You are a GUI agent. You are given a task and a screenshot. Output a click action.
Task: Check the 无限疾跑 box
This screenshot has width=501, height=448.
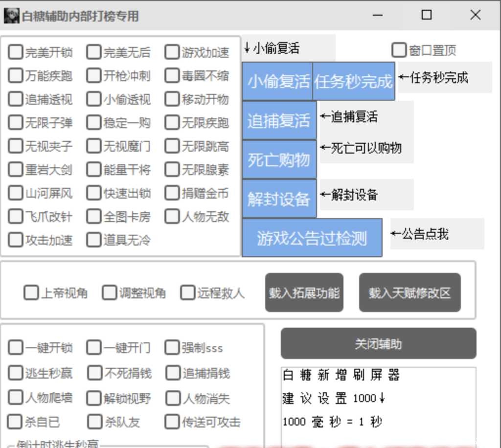(172, 123)
